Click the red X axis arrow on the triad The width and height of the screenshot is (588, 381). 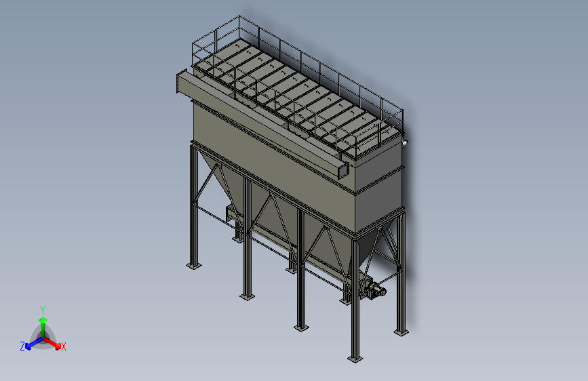52,343
